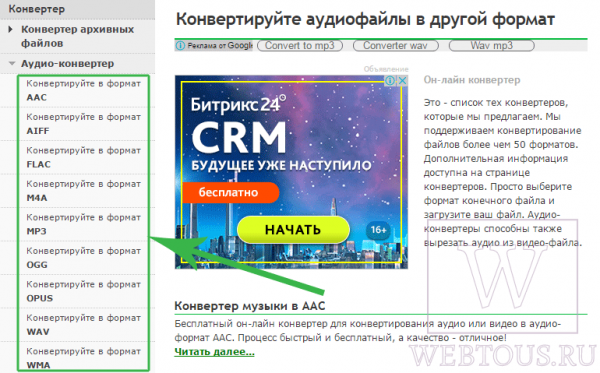The image size is (600, 373).
Task: Close the Битрикс24 ad with X icon
Action: point(402,80)
